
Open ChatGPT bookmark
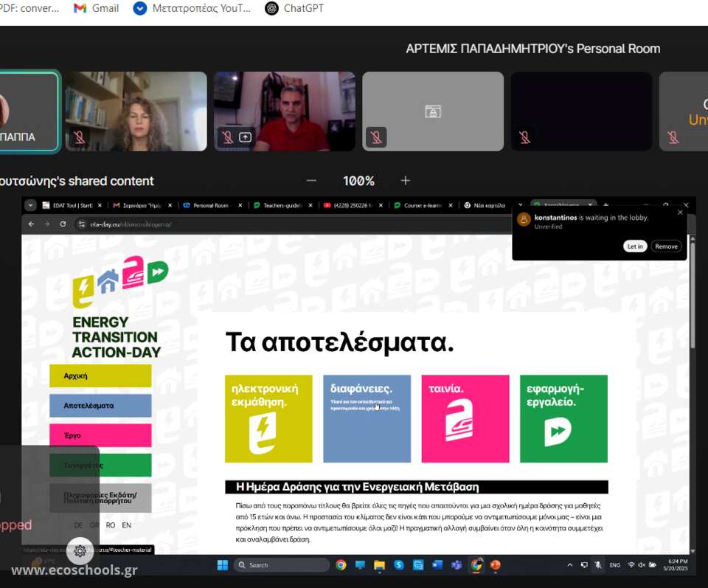(294, 8)
